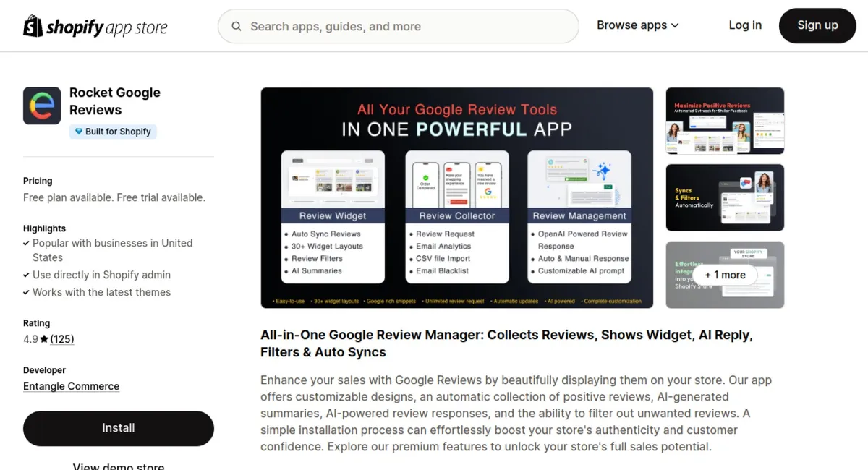868x470 pixels.
Task: Open the Log in page
Action: [x=744, y=25]
